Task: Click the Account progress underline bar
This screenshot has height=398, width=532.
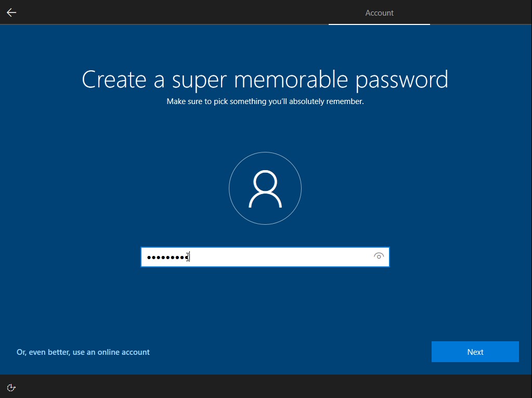Action: (379, 23)
